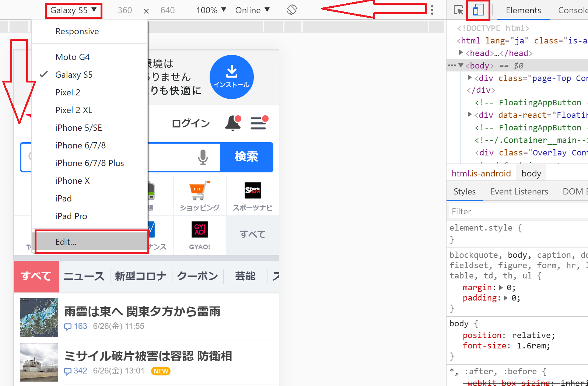This screenshot has width=588, height=386.
Task: Click the ログイン login link
Action: click(x=190, y=123)
